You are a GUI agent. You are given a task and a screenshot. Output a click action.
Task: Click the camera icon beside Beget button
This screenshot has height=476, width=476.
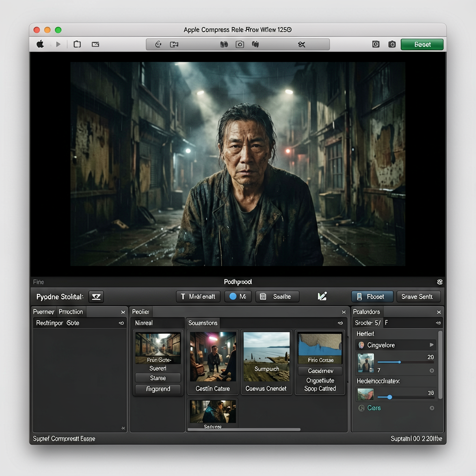coord(392,44)
